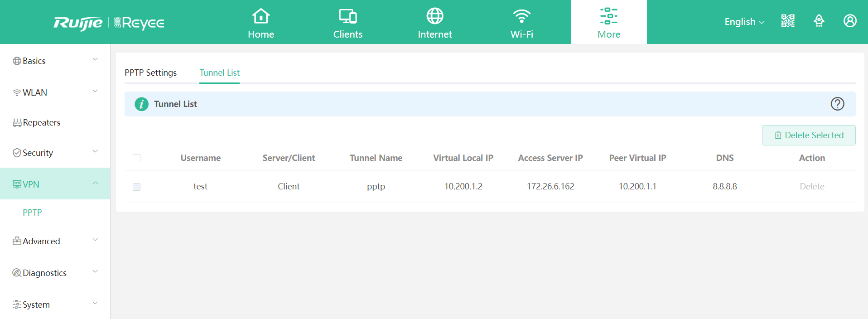The image size is (868, 319).
Task: Click the Home icon in top navigation
Action: tap(261, 16)
